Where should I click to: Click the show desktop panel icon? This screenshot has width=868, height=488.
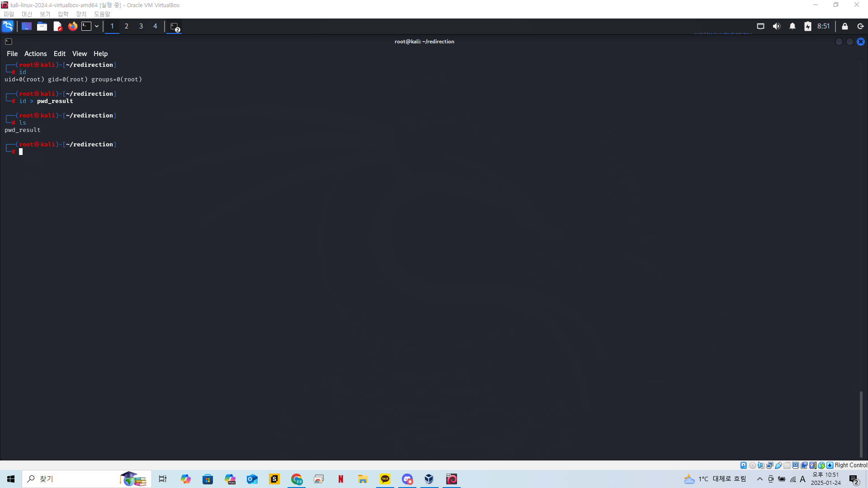click(27, 26)
